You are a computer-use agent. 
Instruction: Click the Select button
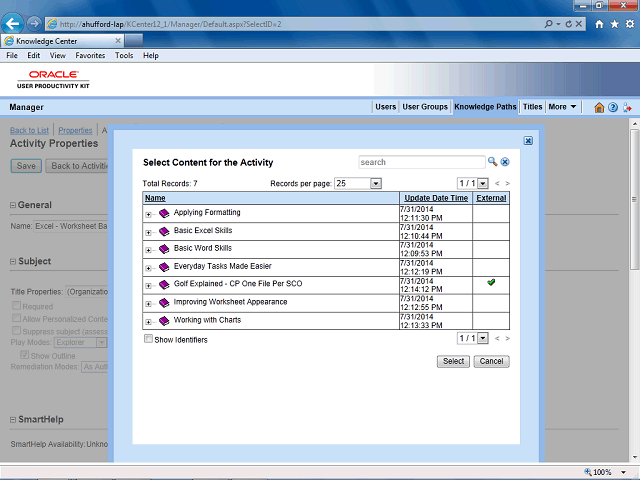453,361
